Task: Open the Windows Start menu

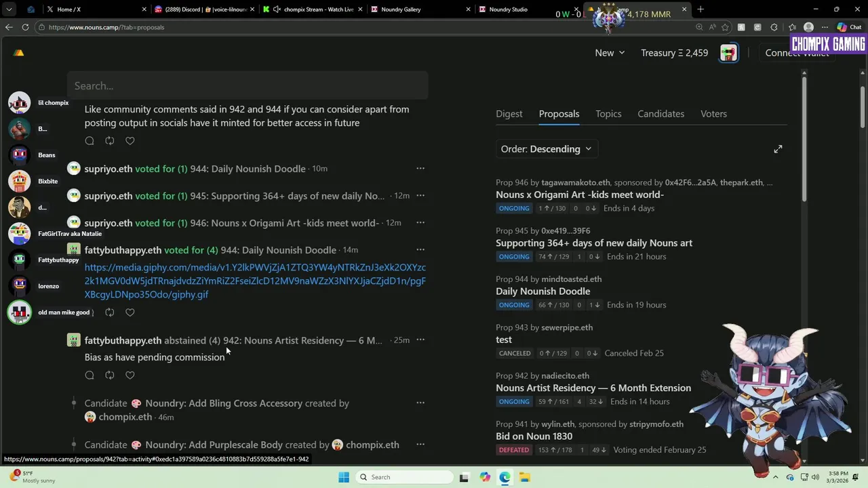Action: pyautogui.click(x=344, y=477)
